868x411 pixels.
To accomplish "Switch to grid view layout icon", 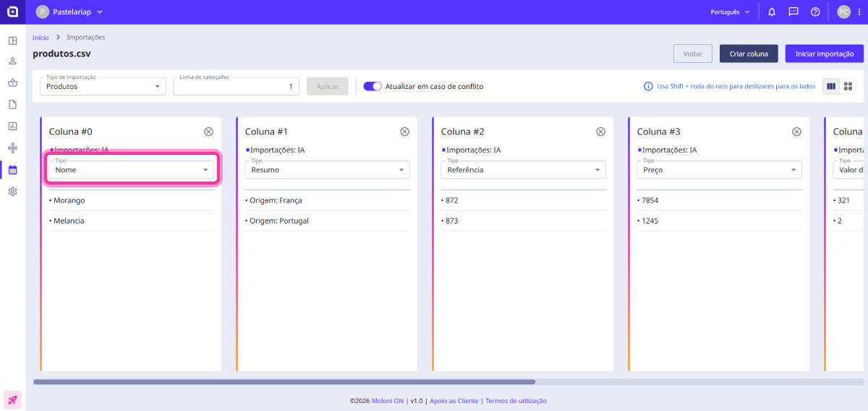I will [x=848, y=86].
